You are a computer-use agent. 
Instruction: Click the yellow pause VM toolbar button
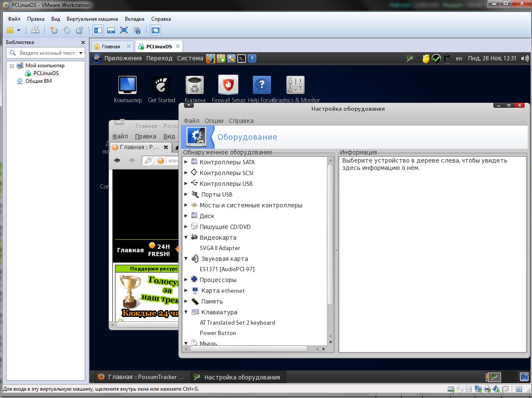point(10,30)
